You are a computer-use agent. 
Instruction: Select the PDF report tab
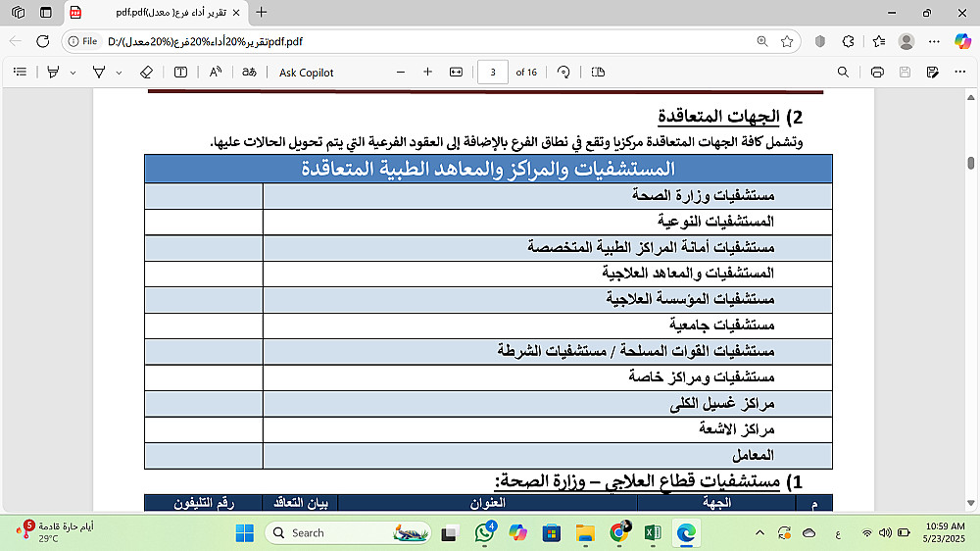(x=155, y=13)
